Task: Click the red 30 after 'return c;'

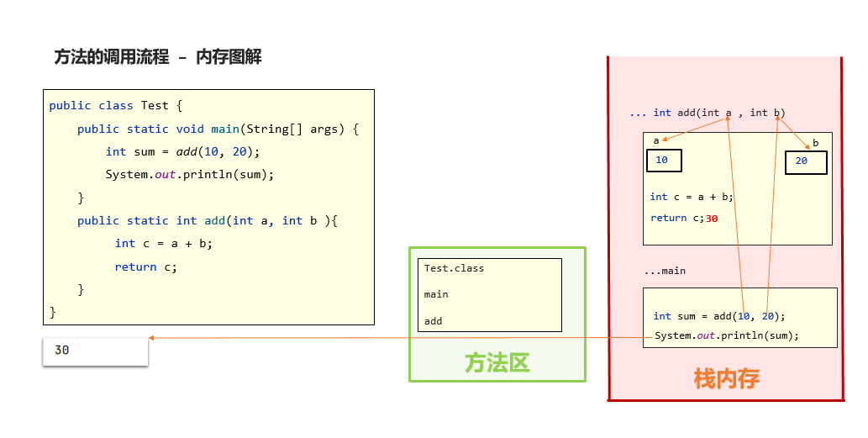Action: tap(712, 219)
